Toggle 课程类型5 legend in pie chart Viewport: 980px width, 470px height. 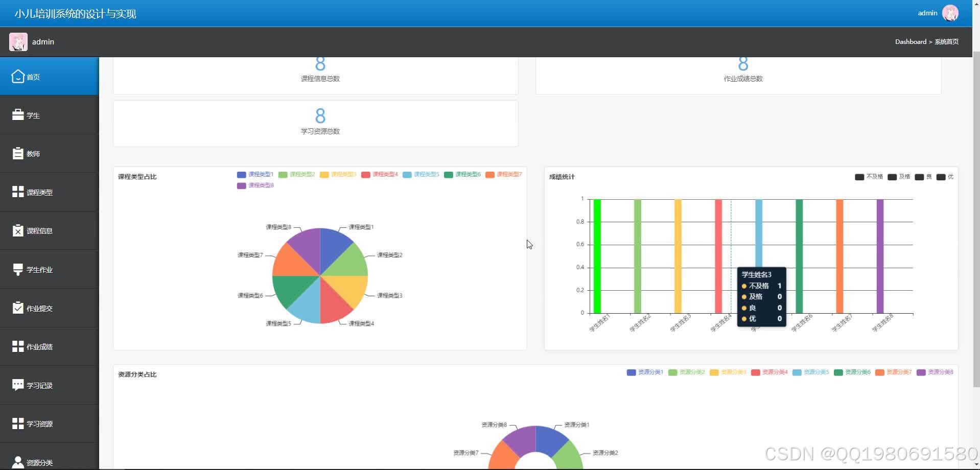point(421,174)
